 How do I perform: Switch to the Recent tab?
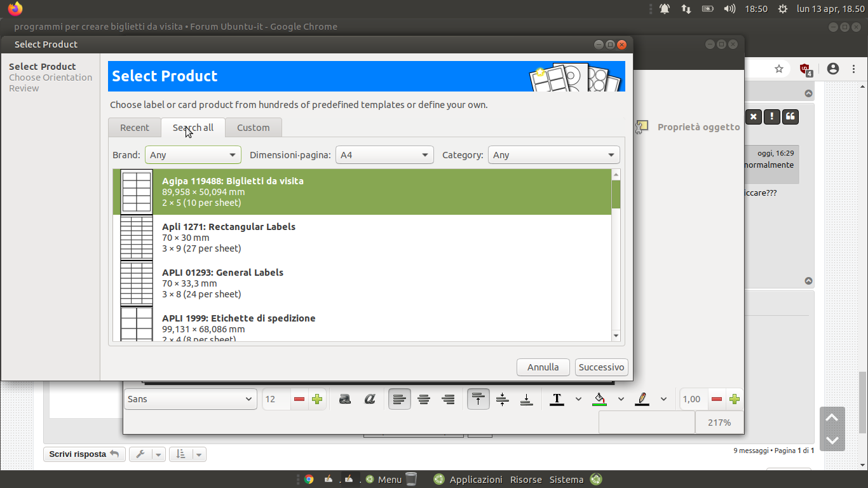pyautogui.click(x=135, y=128)
